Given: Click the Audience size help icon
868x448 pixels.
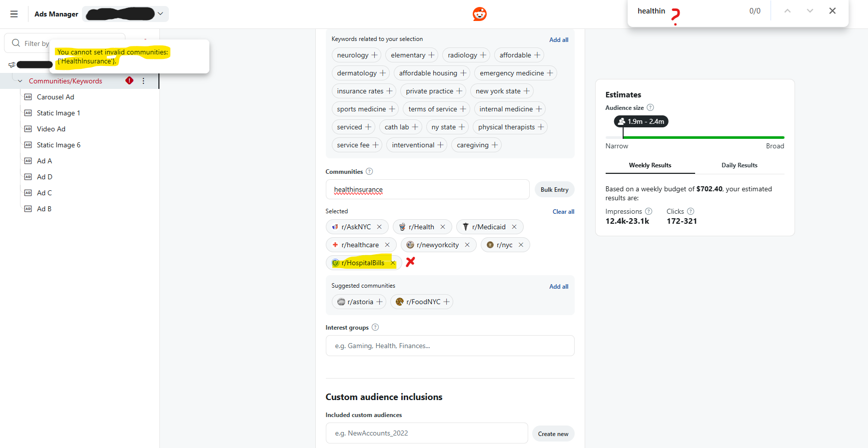Looking at the screenshot, I should click(x=650, y=107).
